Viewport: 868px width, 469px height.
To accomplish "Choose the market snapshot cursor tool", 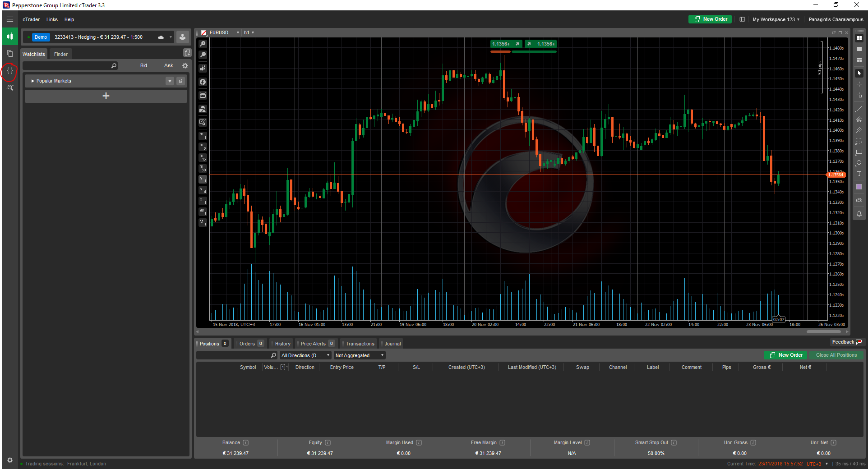I will [859, 95].
